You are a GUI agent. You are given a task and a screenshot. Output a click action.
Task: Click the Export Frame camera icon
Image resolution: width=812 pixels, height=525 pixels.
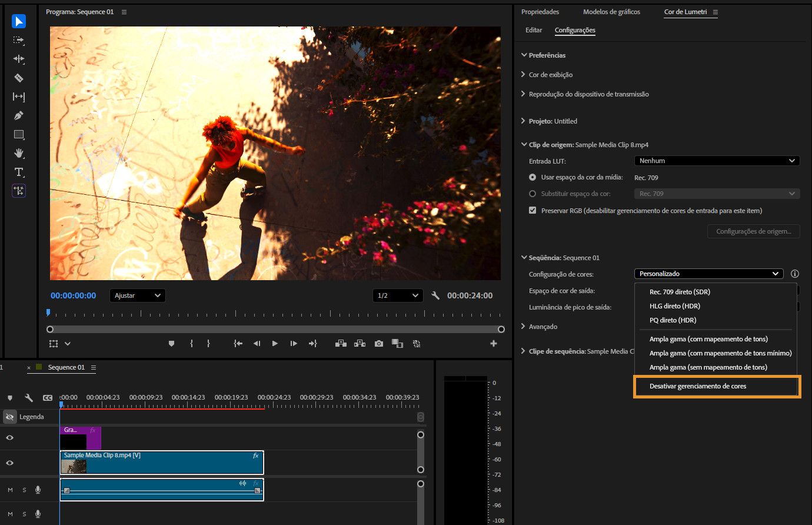pyautogui.click(x=378, y=344)
